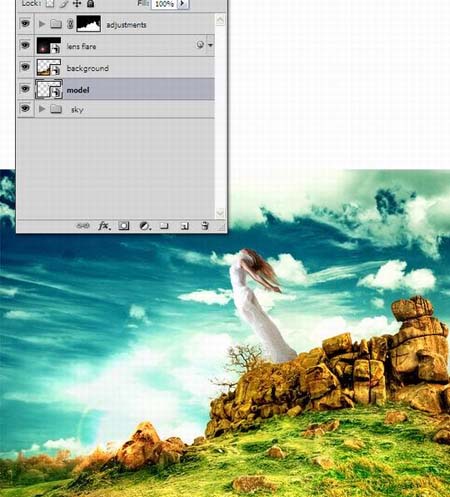This screenshot has width=450, height=497.
Task: Hide the lens flare layer
Action: click(x=25, y=45)
